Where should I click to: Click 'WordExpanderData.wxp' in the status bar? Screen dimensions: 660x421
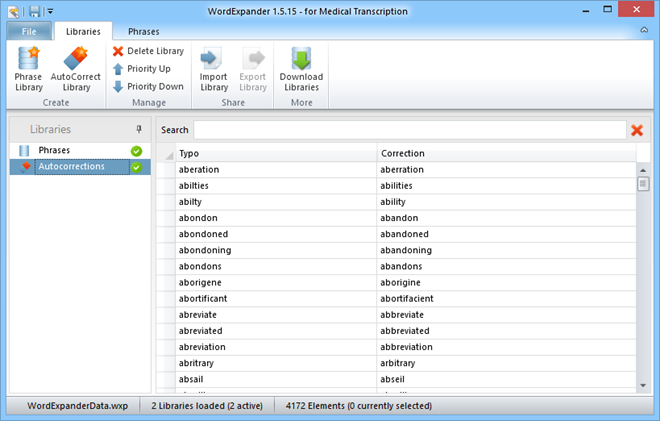tap(77, 406)
